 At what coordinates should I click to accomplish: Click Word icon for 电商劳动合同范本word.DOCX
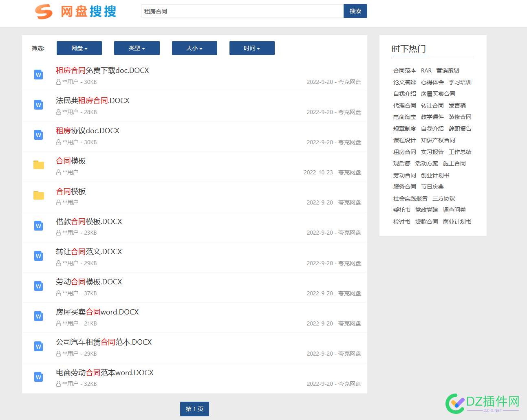pyautogui.click(x=39, y=377)
